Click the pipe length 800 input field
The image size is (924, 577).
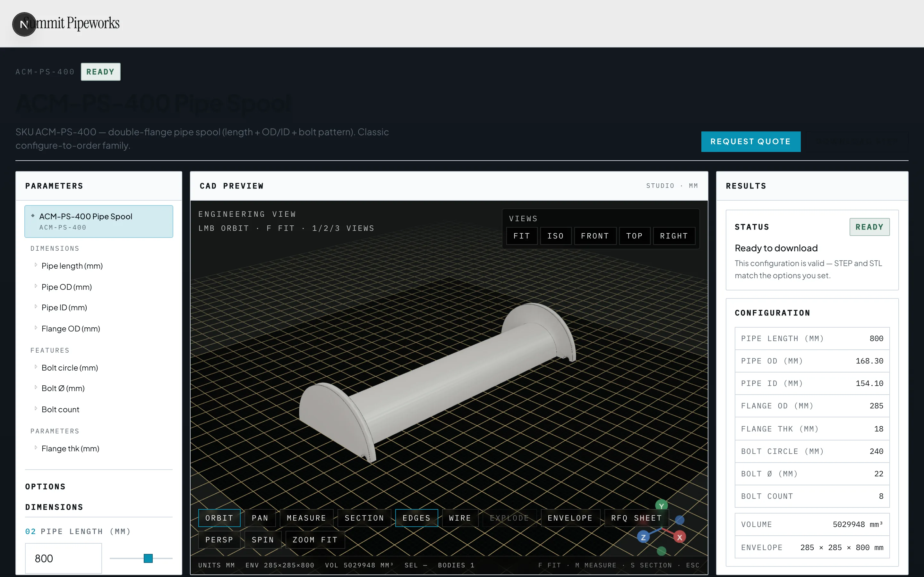(x=64, y=558)
